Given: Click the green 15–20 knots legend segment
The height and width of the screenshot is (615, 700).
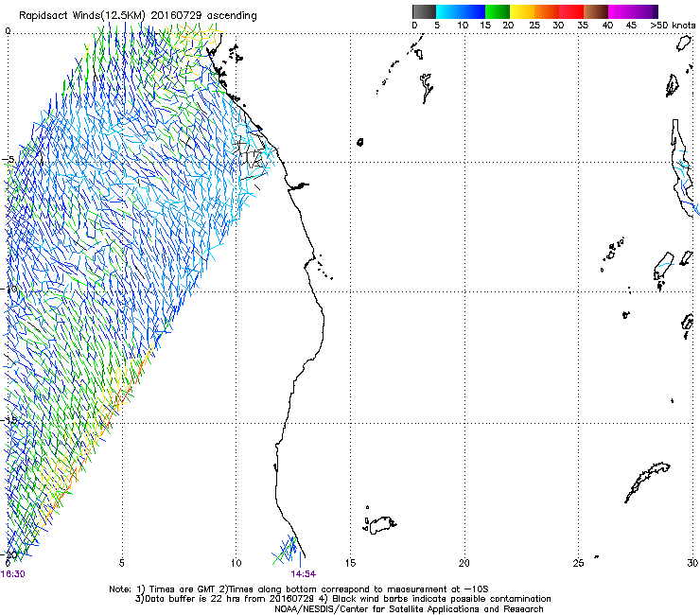Looking at the screenshot, I should [498, 11].
